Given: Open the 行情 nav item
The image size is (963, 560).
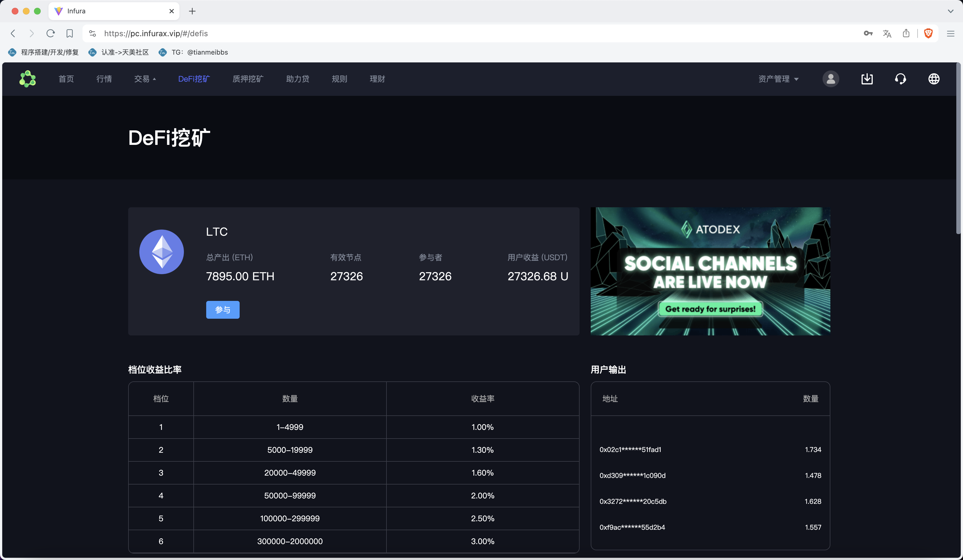Looking at the screenshot, I should pos(104,79).
